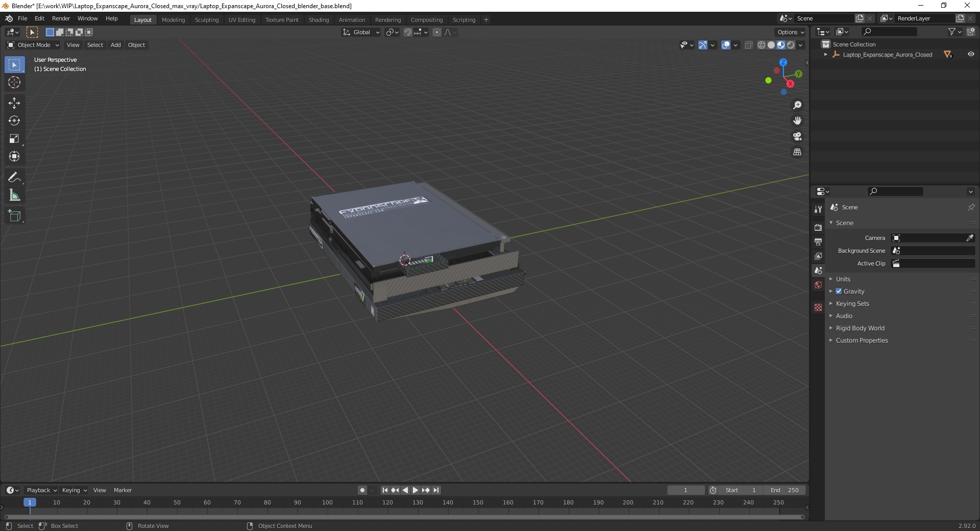The image size is (980, 531).
Task: Activate the Select Box tool
Action: coord(14,65)
